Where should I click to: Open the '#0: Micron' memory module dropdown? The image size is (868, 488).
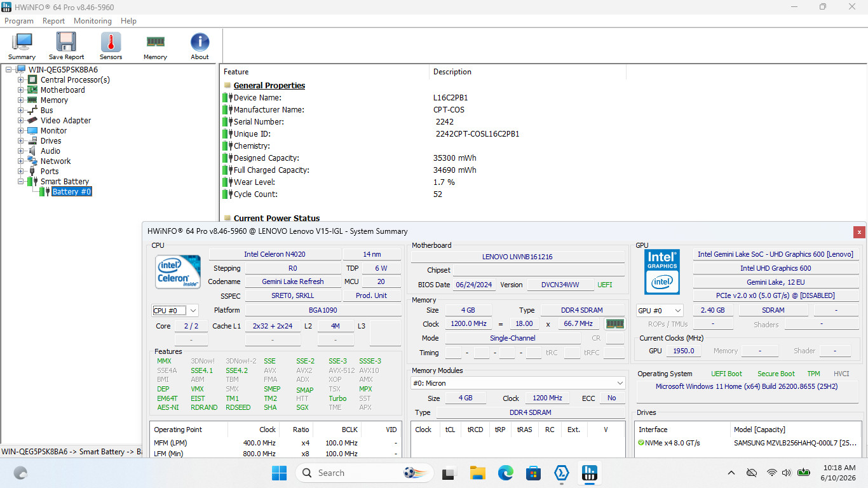tap(518, 383)
